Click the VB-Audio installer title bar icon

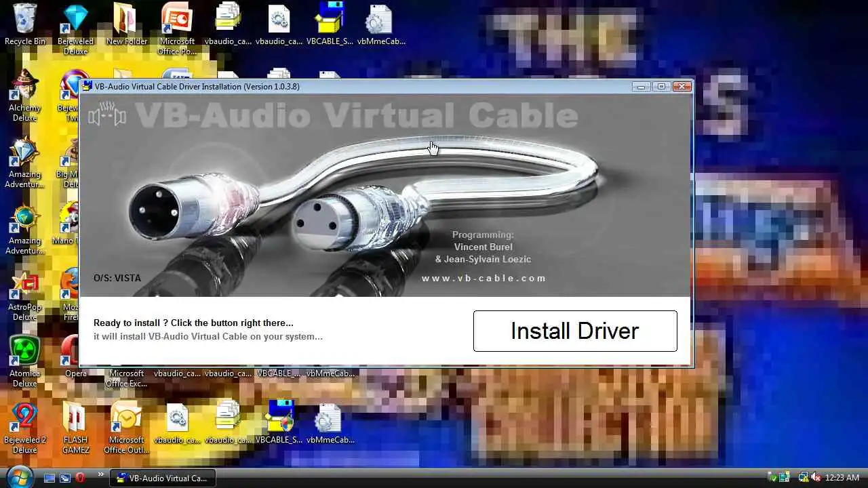coord(87,86)
